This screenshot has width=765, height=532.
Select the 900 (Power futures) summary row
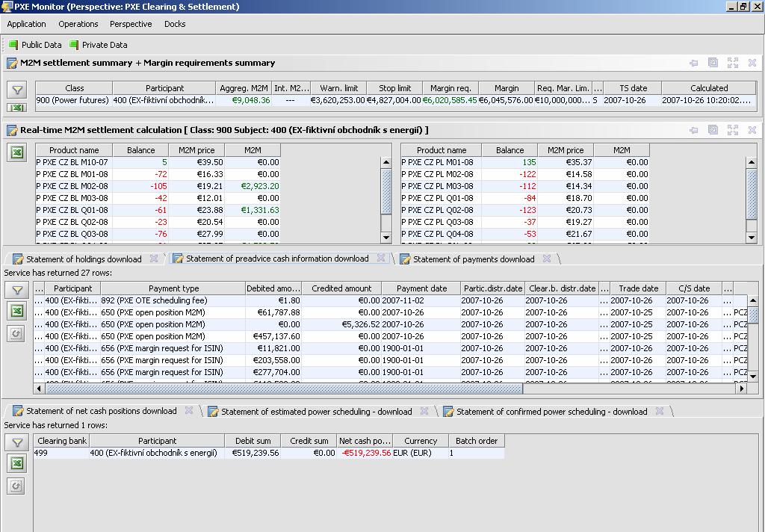[x=396, y=101]
